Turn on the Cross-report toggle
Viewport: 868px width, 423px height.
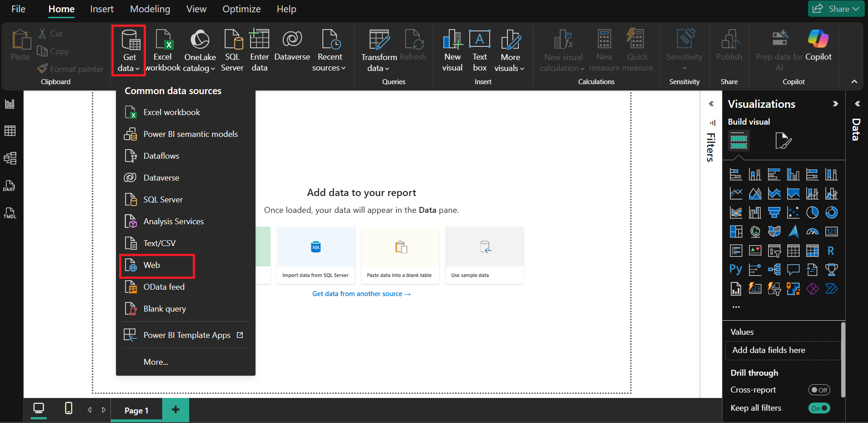pos(819,390)
